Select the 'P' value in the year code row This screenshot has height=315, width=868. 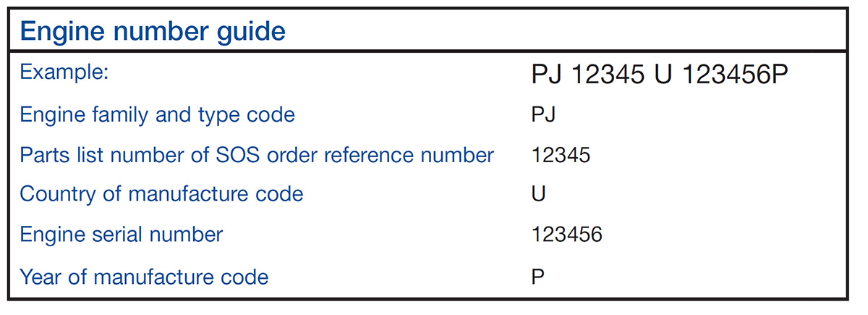point(537,276)
